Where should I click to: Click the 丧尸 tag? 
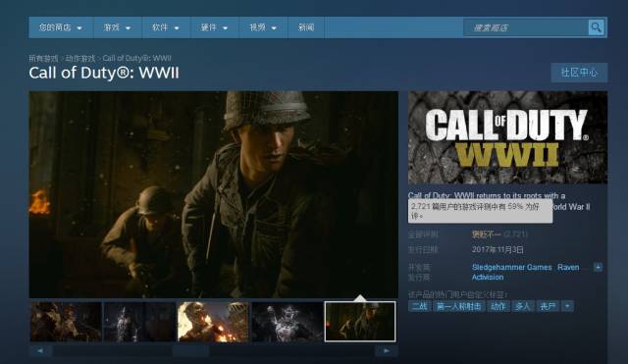pyautogui.click(x=548, y=306)
